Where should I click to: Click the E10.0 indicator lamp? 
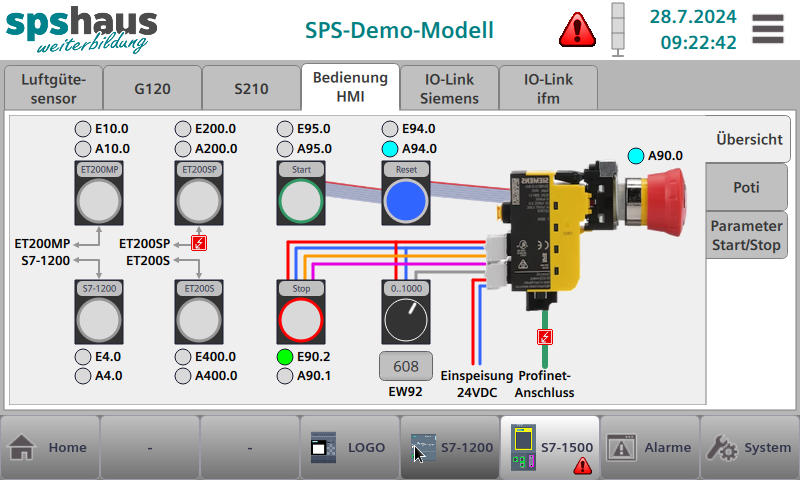[83, 129]
